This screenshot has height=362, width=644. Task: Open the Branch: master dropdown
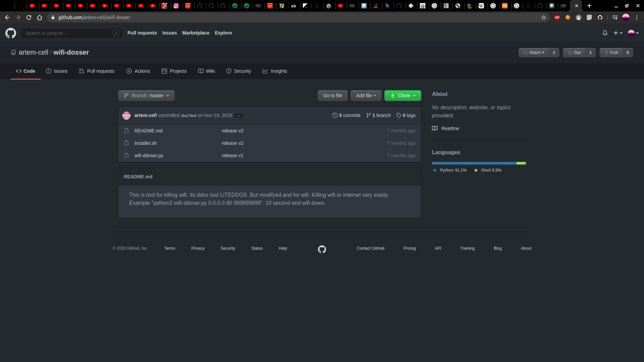pyautogui.click(x=146, y=96)
